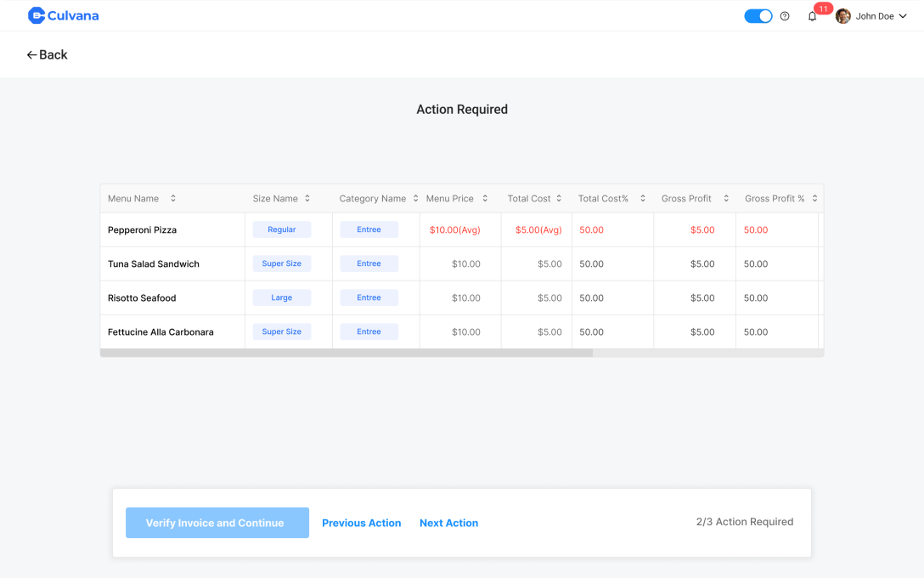Go back using the Back link
This screenshot has width=924, height=578.
tap(47, 54)
